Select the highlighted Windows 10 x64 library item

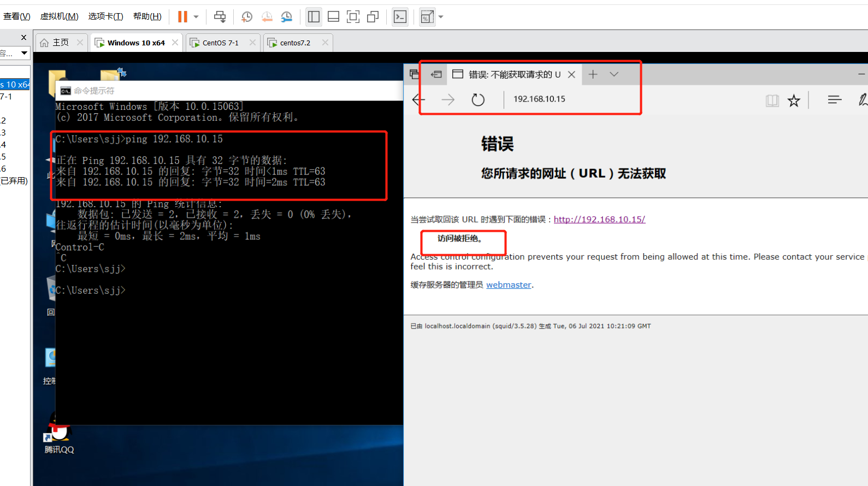(15, 84)
